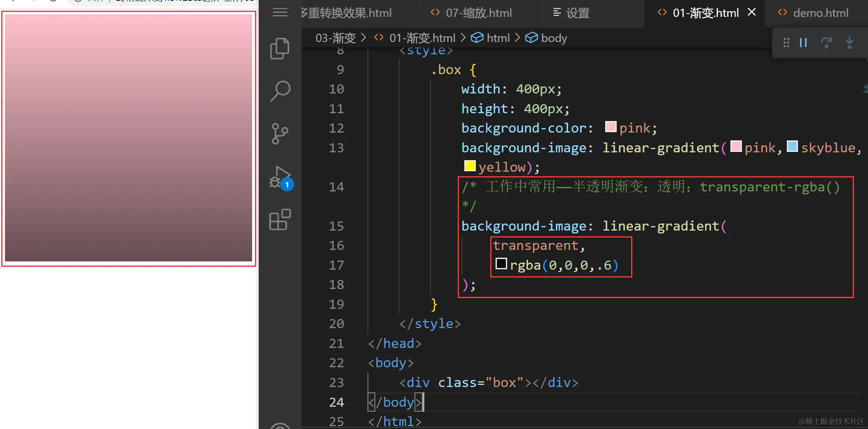Switch to the 07-缩放.html tab
Screen dimensions: 868x429
[471, 13]
